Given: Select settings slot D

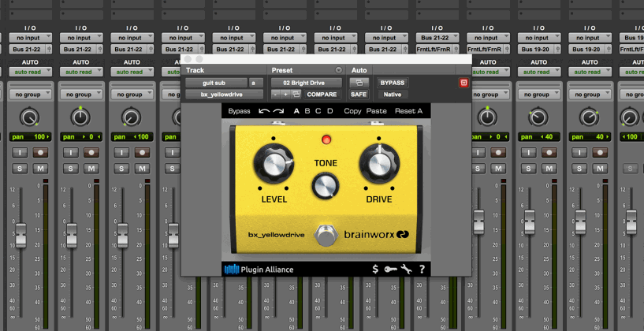Looking at the screenshot, I should pyautogui.click(x=329, y=111).
